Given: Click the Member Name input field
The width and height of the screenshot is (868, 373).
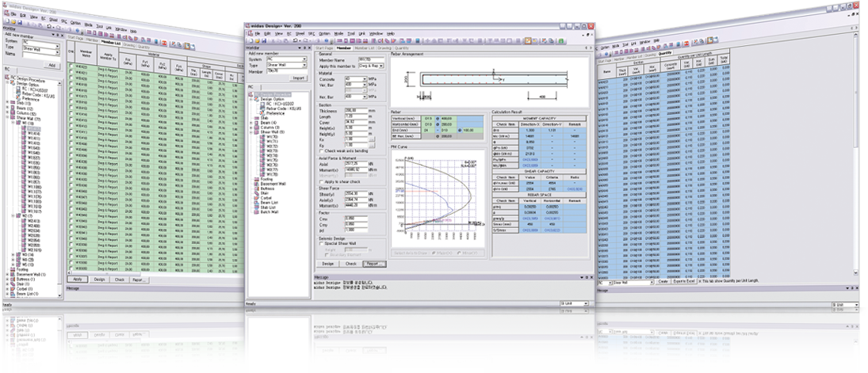Looking at the screenshot, I should [372, 59].
